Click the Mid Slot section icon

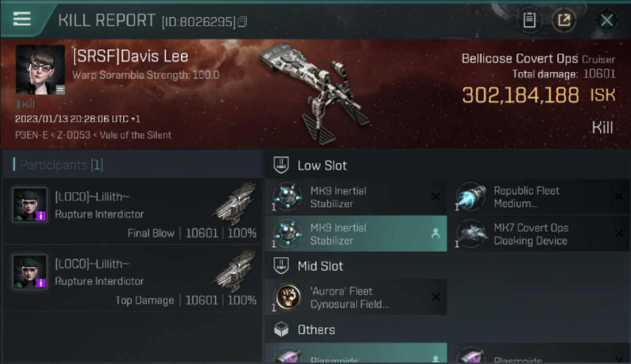tap(282, 265)
